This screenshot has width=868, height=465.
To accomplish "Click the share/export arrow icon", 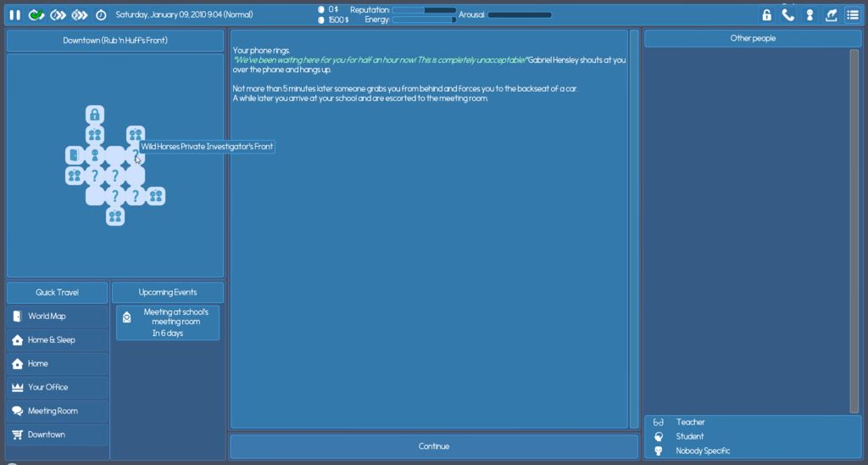I will pyautogui.click(x=832, y=14).
